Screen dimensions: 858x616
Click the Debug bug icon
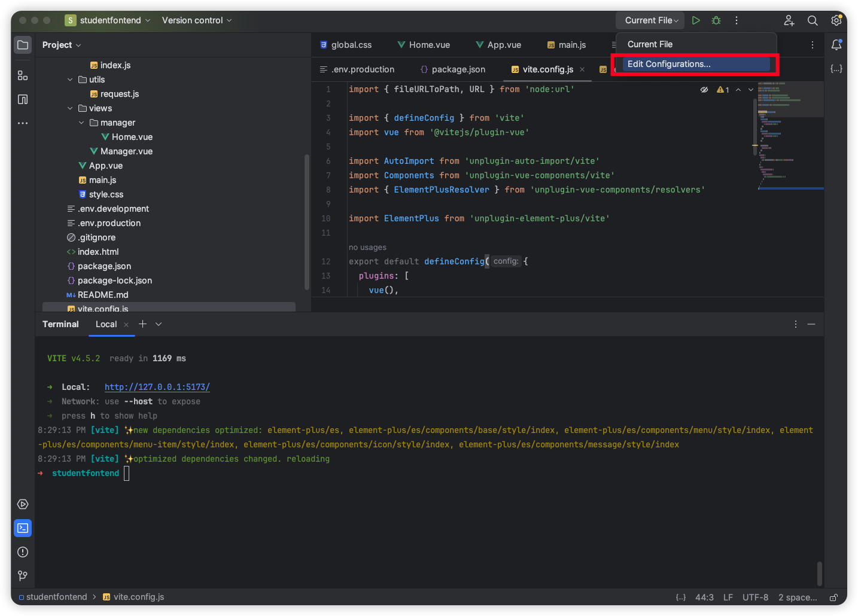[x=716, y=20]
